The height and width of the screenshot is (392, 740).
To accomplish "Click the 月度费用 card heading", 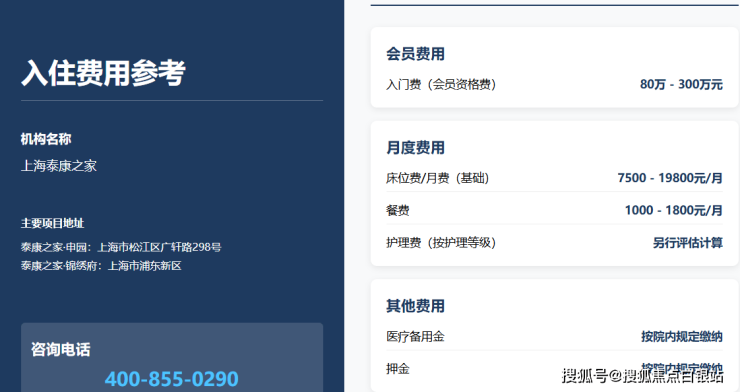I will point(415,148).
